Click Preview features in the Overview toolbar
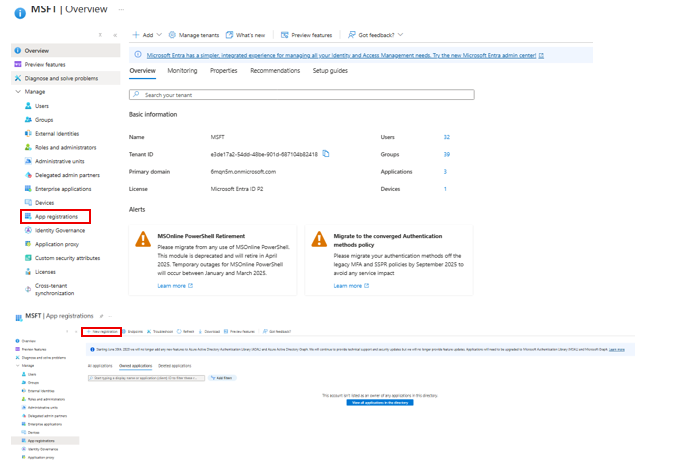 (x=307, y=35)
